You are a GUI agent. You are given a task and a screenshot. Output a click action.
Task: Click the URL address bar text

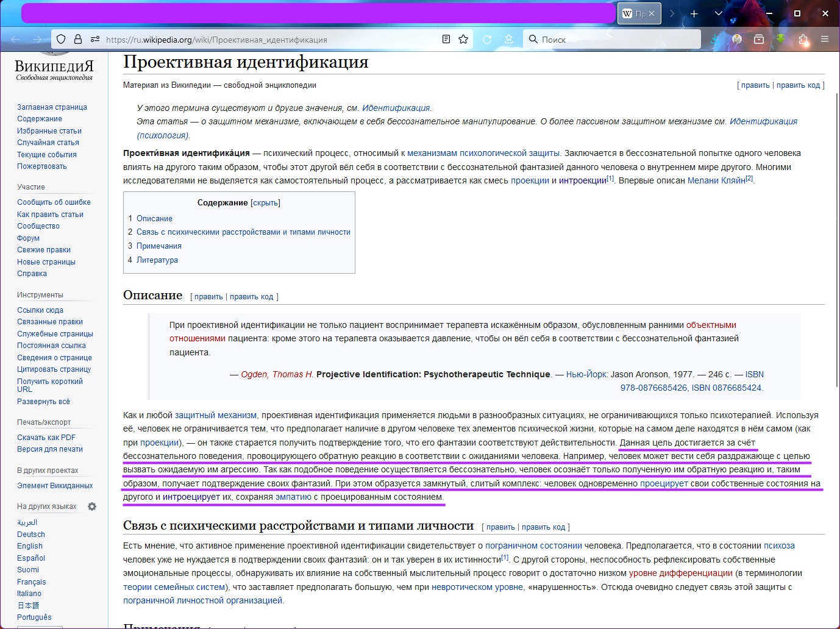click(x=216, y=40)
